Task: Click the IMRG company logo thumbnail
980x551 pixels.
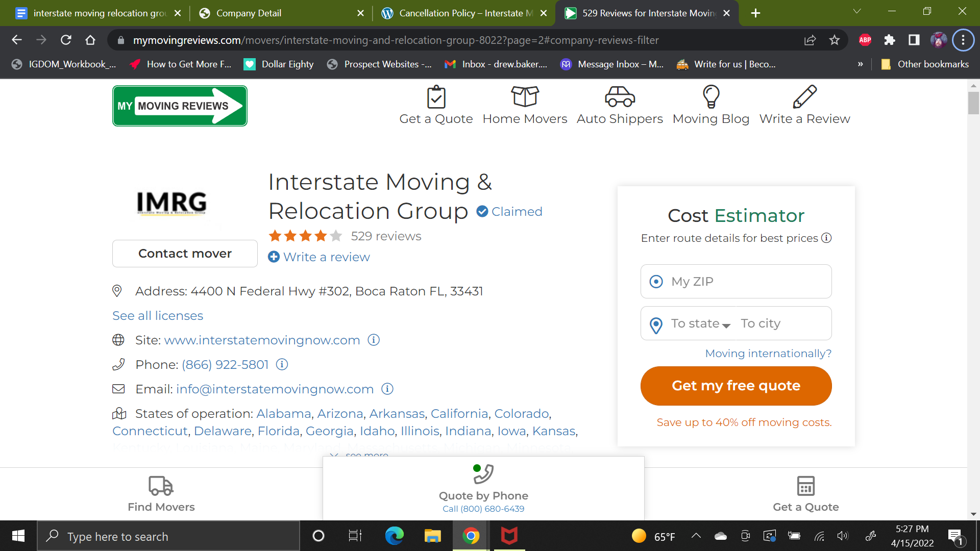Action: click(x=171, y=203)
